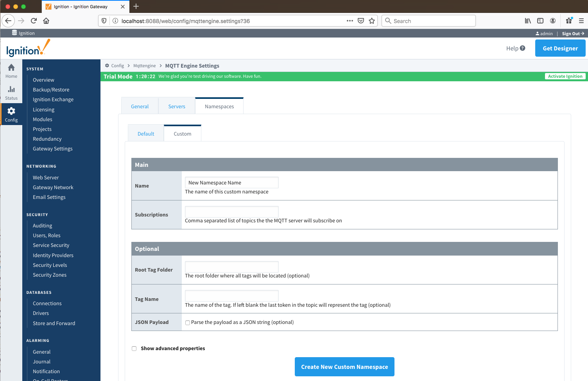This screenshot has width=588, height=381.
Task: Open the Default namespaces sub-tab
Action: tap(146, 133)
